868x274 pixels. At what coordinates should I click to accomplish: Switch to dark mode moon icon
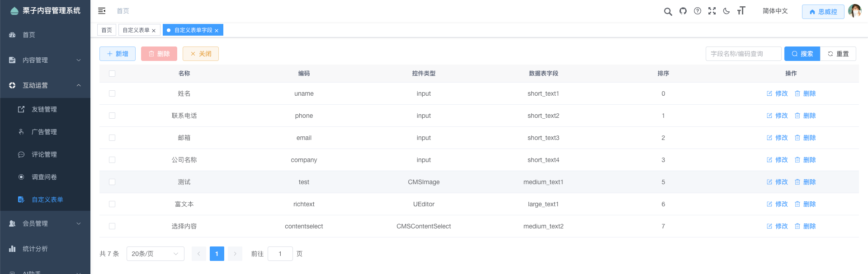point(726,11)
